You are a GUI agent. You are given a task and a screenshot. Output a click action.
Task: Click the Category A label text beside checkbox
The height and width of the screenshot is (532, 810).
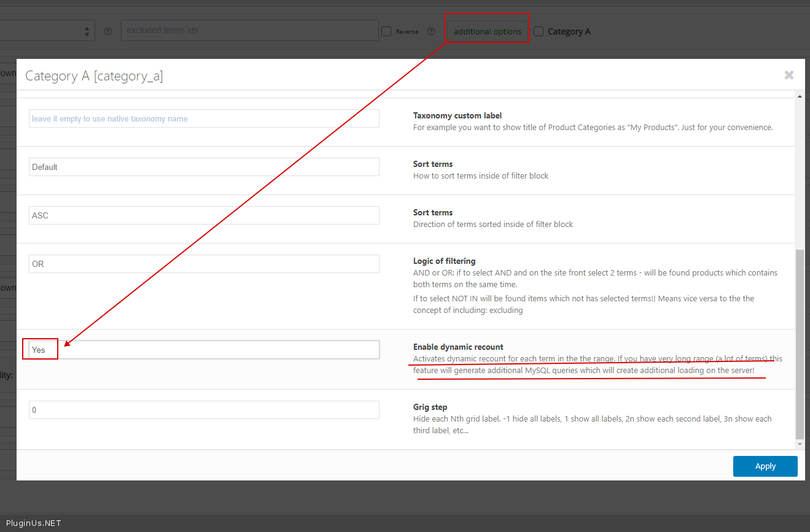coord(569,31)
